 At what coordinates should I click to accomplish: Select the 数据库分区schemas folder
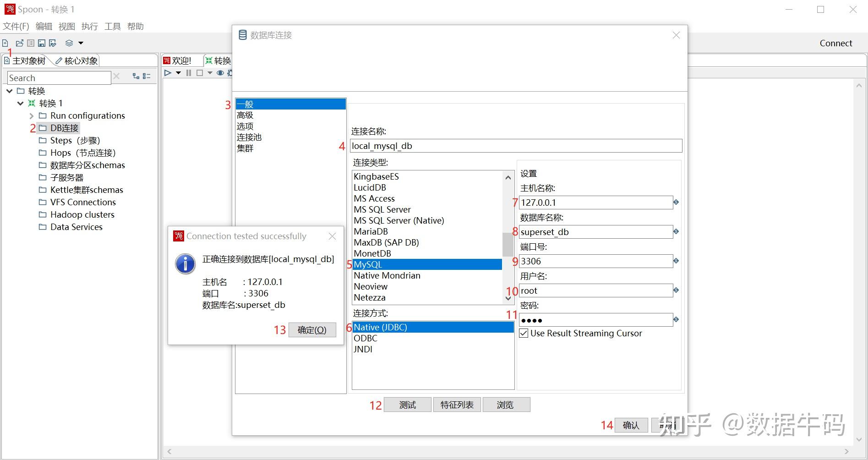(82, 165)
